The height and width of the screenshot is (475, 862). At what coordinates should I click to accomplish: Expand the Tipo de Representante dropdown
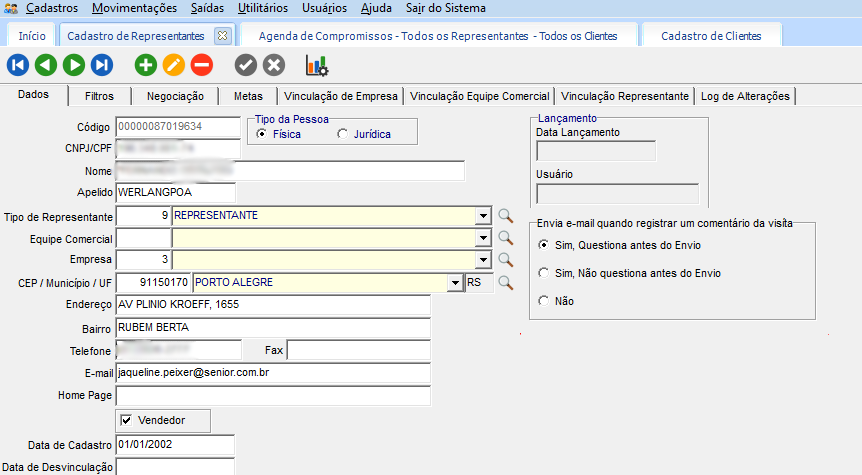[483, 215]
